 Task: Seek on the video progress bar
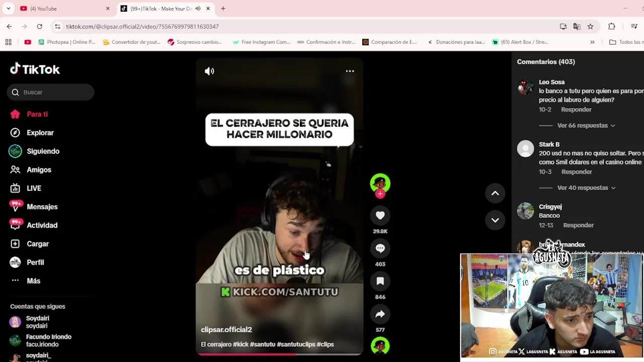pyautogui.click(x=279, y=354)
